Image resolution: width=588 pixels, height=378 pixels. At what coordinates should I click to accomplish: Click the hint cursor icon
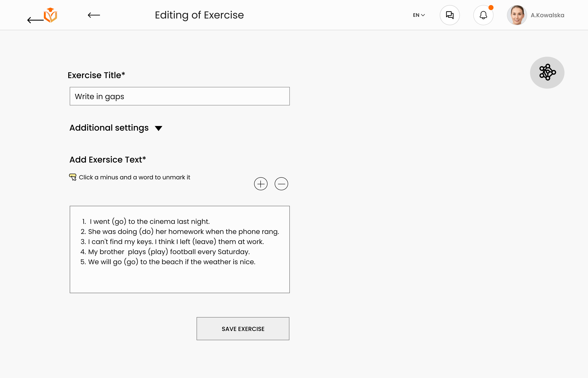[73, 177]
